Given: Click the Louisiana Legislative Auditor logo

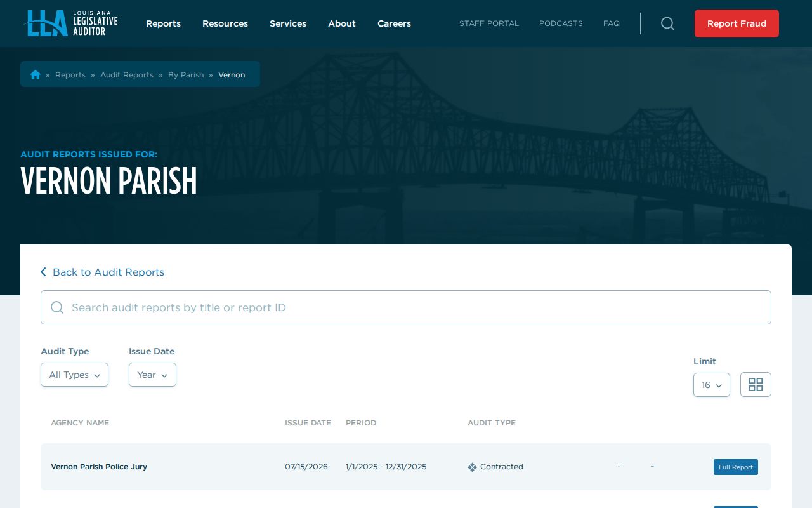Looking at the screenshot, I should click(70, 23).
